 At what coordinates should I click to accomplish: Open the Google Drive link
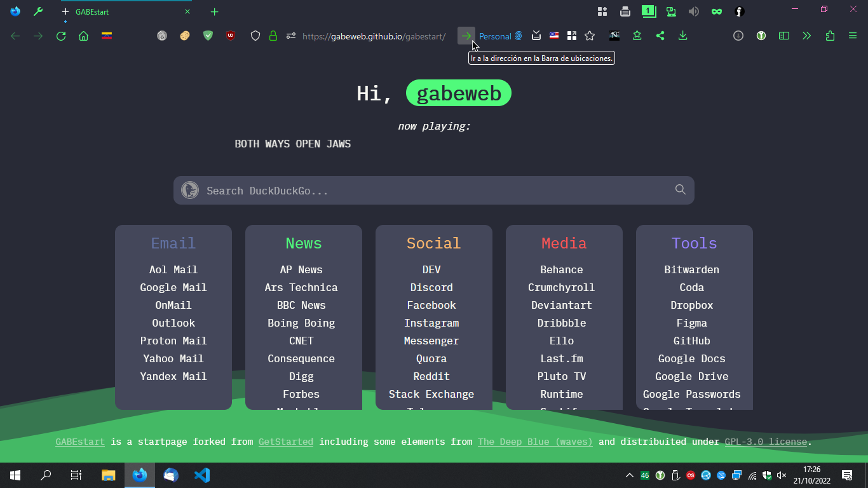click(x=692, y=376)
